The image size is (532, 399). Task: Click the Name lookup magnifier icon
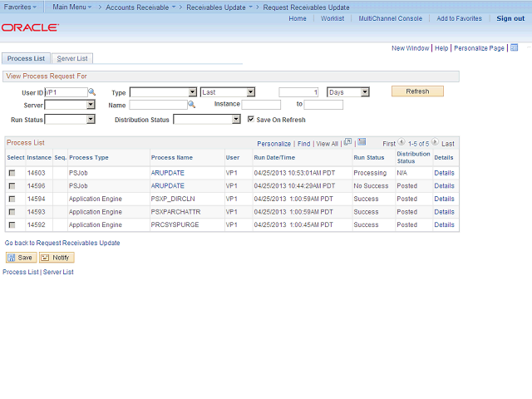click(x=192, y=106)
